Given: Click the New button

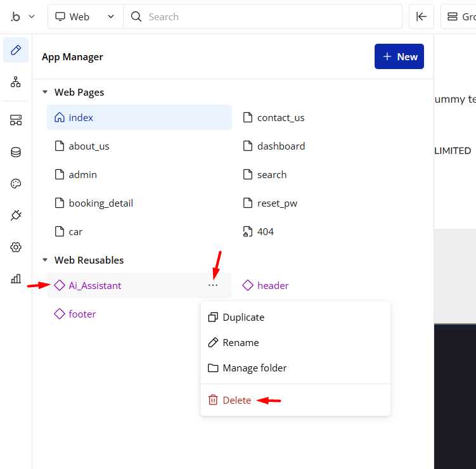Looking at the screenshot, I should (x=399, y=57).
